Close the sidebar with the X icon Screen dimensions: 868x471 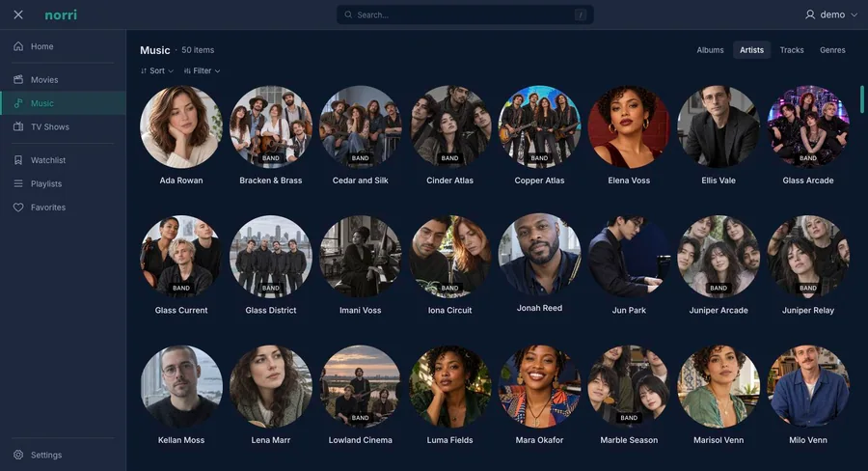[x=18, y=15]
